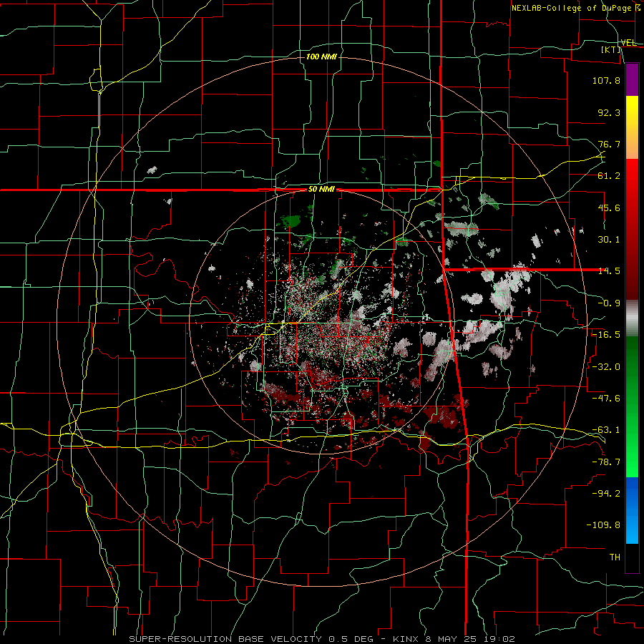Click the -94.2 velocity scale value
Viewport: 644px width, 644px height.
606,493
